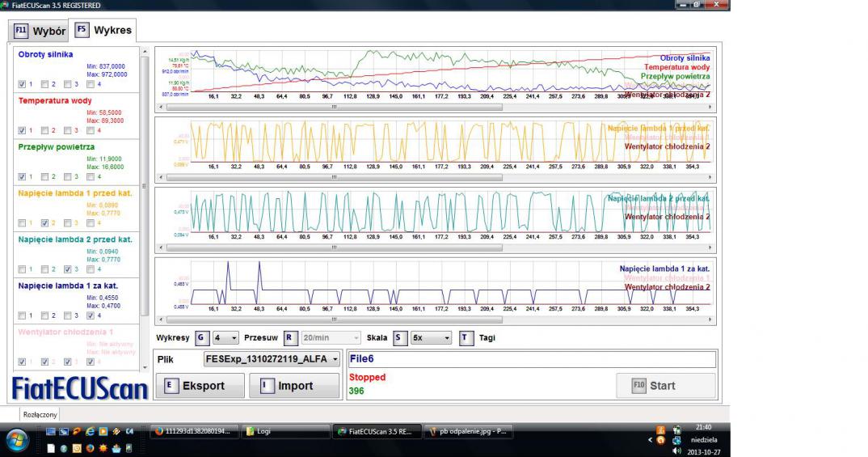This screenshot has width=868, height=457.
Task: Click the G shortcut icon beside Wykresy
Action: coord(201,338)
